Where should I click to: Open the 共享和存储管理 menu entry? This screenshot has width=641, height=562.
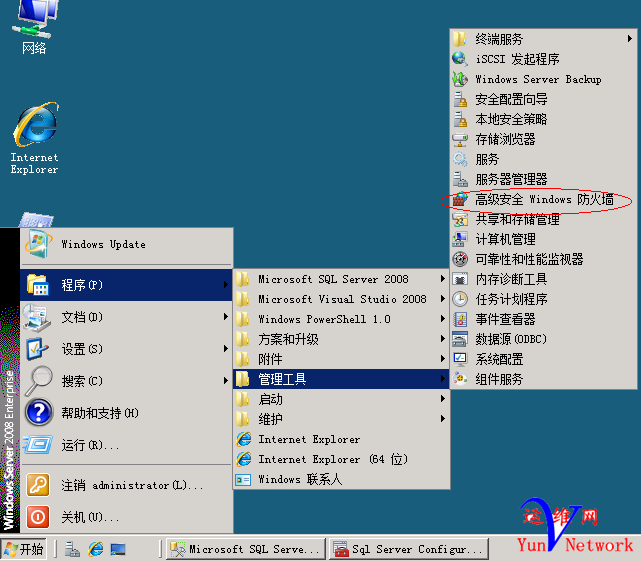pos(543,219)
